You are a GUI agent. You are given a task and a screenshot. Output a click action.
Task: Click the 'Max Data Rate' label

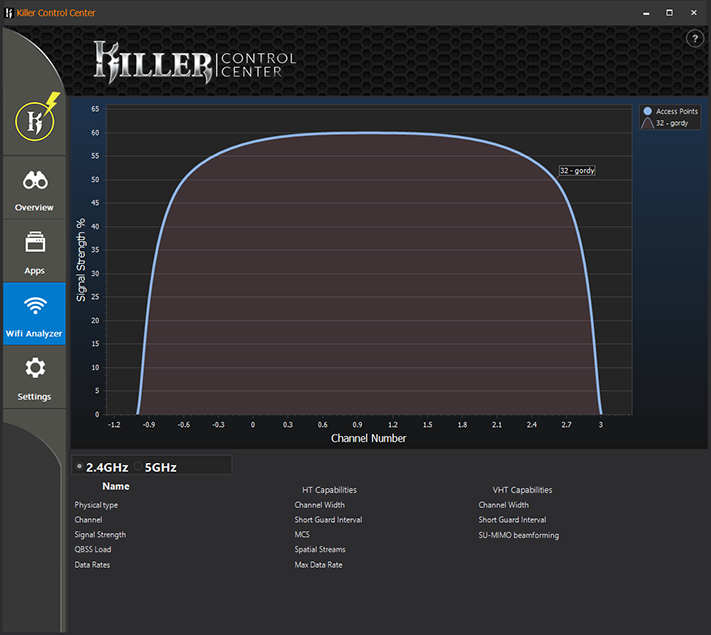(x=318, y=565)
